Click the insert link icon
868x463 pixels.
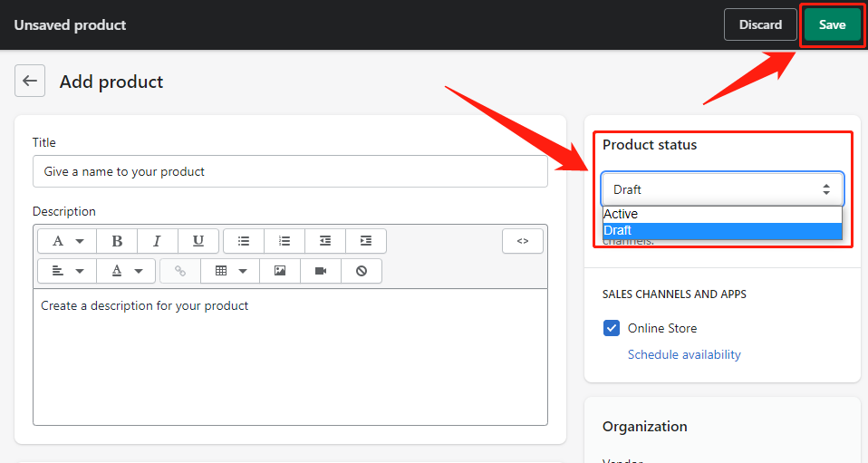coord(180,271)
